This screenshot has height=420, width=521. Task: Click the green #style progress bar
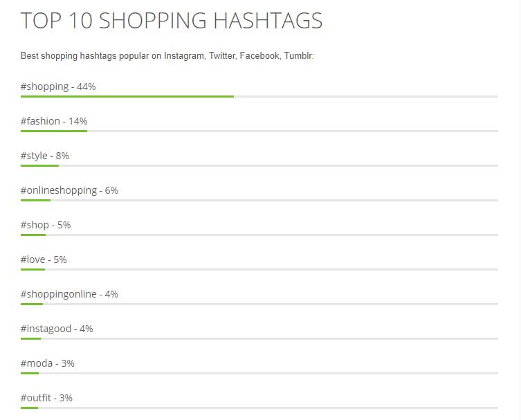(39, 165)
